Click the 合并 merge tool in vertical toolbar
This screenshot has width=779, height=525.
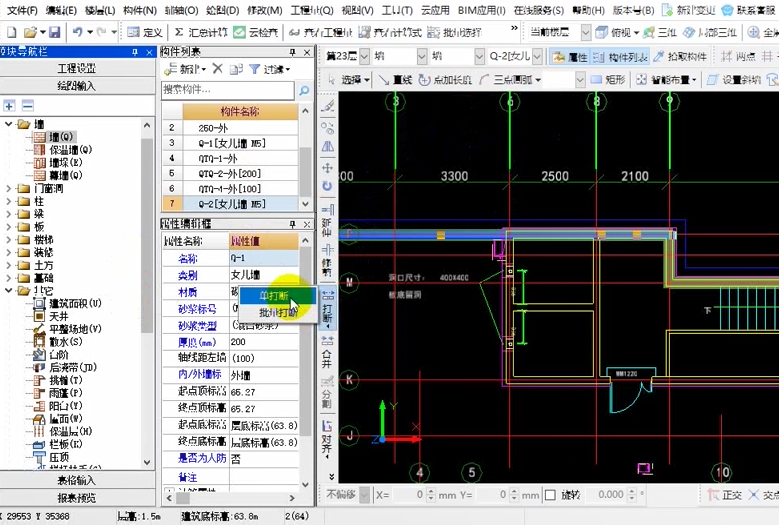327,356
